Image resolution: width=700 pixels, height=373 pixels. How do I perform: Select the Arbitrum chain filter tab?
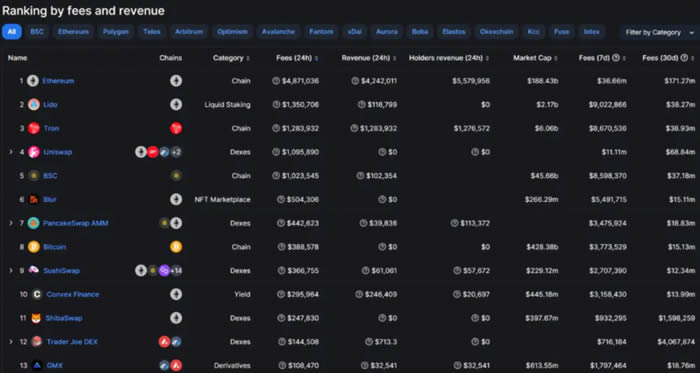click(x=189, y=32)
